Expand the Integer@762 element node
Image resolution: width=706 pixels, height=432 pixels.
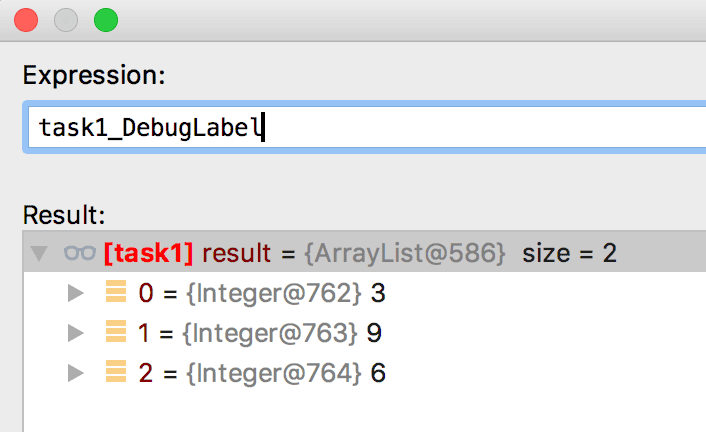point(76,293)
